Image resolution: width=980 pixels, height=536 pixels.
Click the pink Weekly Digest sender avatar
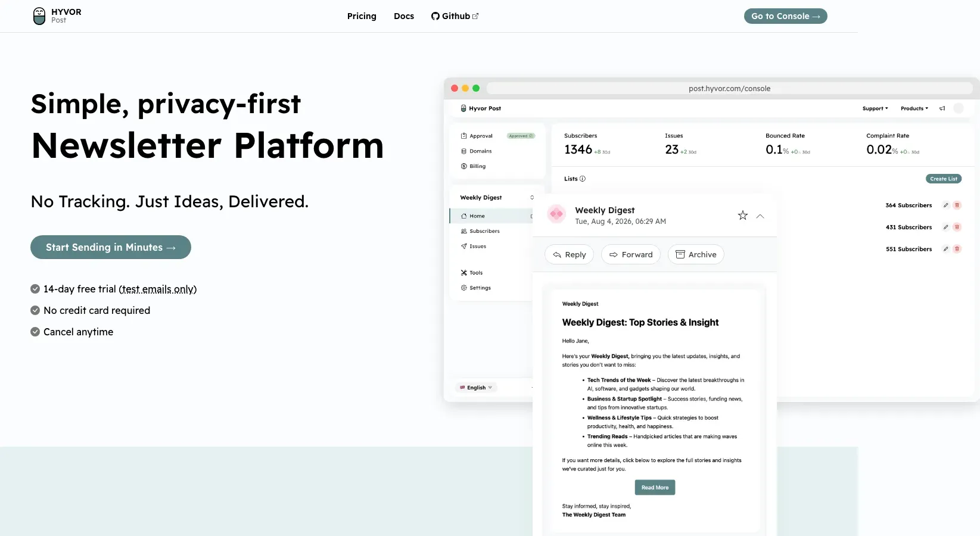click(x=556, y=214)
